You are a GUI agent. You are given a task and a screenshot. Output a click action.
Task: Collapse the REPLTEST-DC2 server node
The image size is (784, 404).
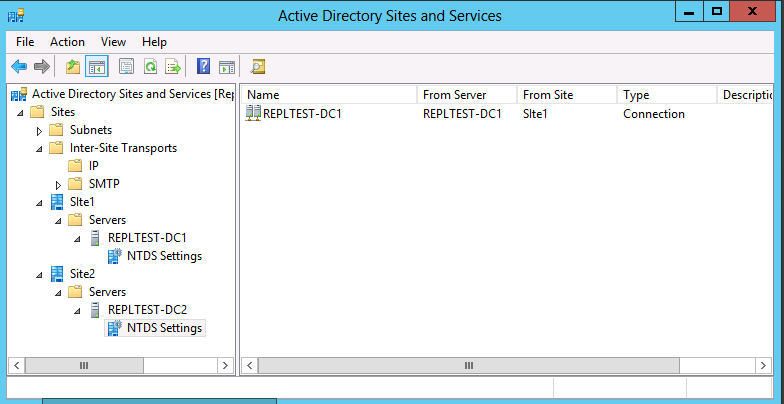pyautogui.click(x=78, y=311)
